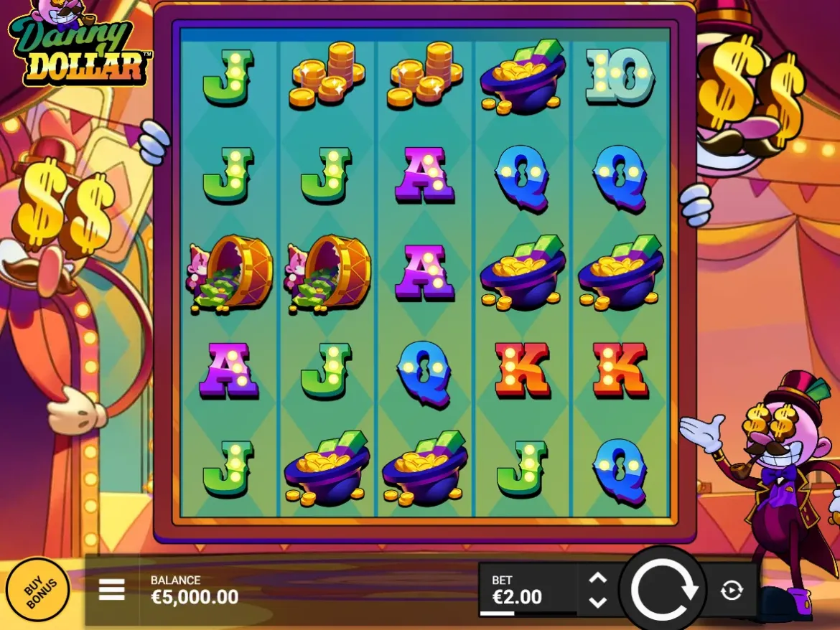Click the €2.00 bet display
The width and height of the screenshot is (840, 630).
[517, 596]
